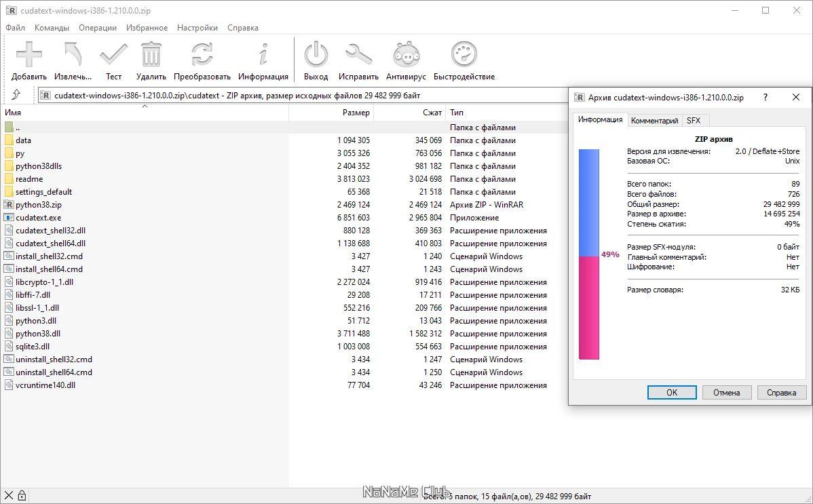The image size is (813, 504).
Task: Select file libssl-1_1.dll
Action: [37, 307]
